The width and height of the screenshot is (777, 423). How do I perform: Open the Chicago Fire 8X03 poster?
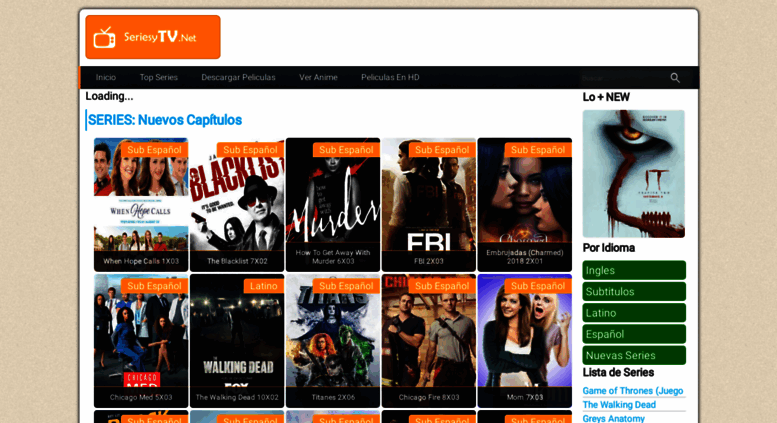click(429, 340)
